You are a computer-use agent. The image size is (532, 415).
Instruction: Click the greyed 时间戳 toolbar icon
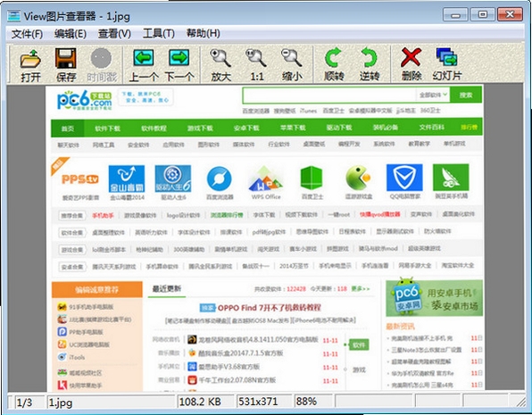pyautogui.click(x=101, y=58)
